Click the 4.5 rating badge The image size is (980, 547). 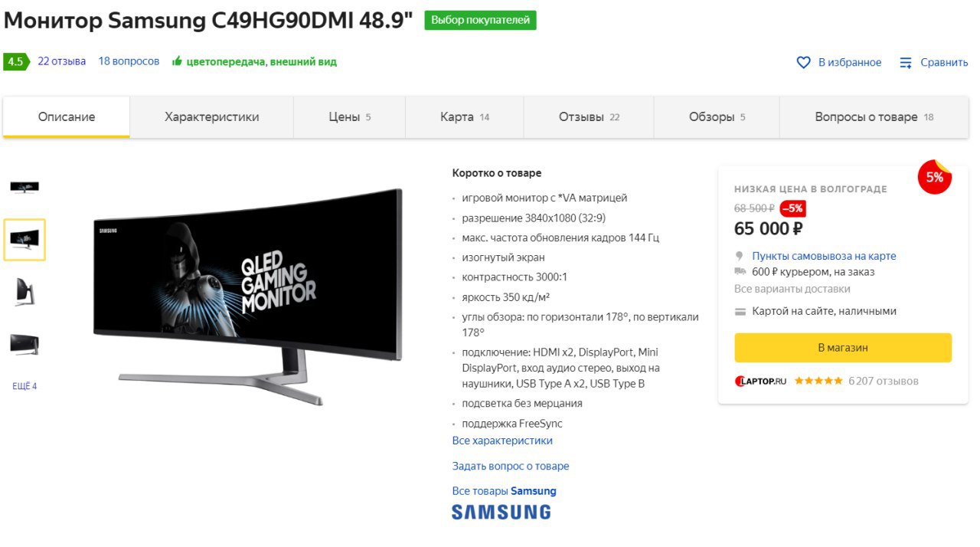[15, 62]
